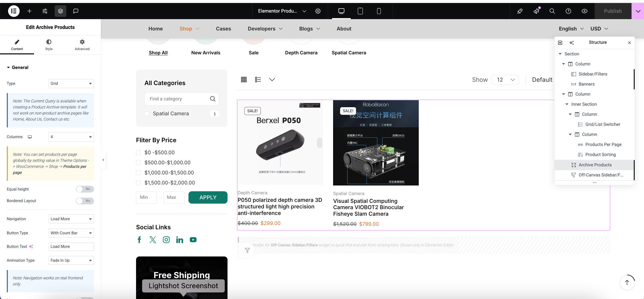Collapse the General section
Image resolution: width=644 pixels, height=299 pixels.
tap(18, 67)
